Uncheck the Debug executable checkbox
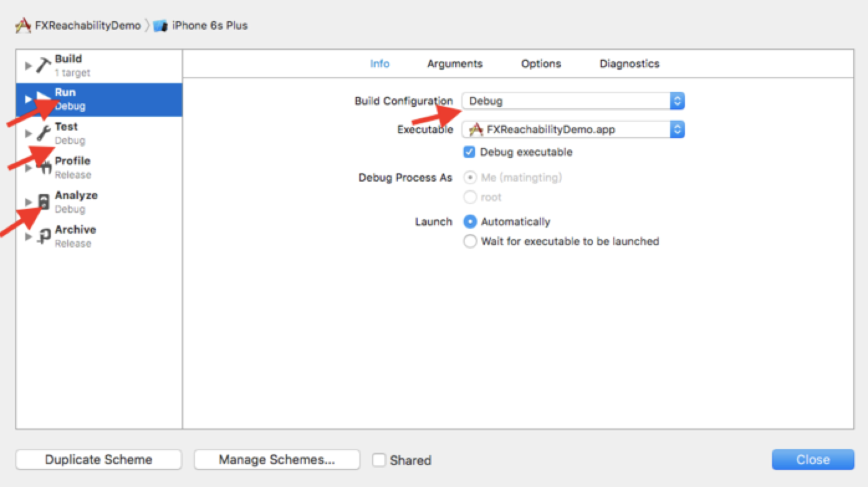Screen dimensions: 868x490 [469, 152]
